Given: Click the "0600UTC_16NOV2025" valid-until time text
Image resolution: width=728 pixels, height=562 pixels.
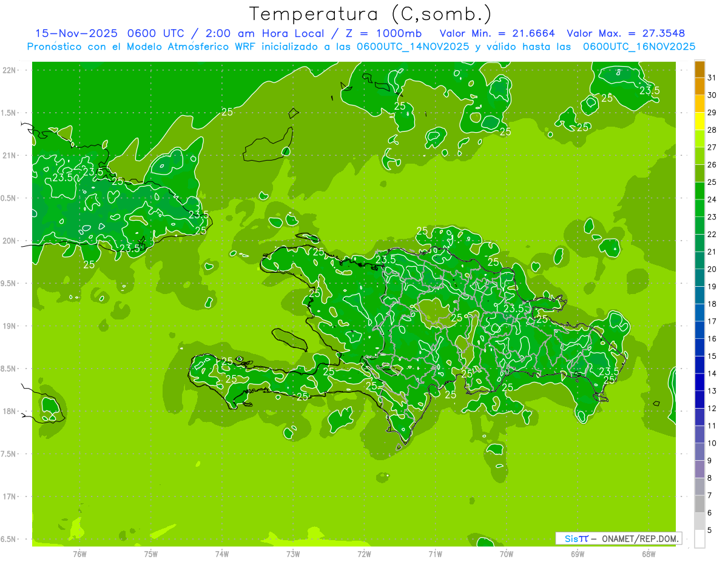Looking at the screenshot, I should click(639, 47).
